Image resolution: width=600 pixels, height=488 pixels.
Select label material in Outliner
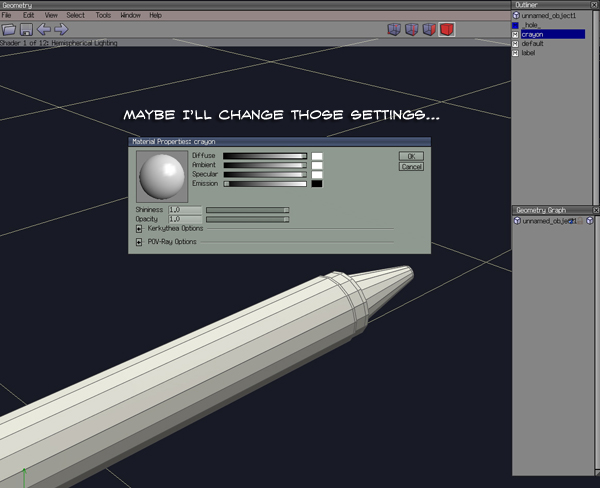(x=528, y=53)
